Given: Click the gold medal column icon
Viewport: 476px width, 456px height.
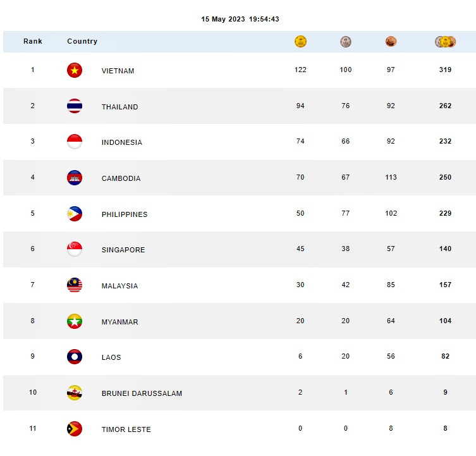Looking at the screenshot, I should tap(300, 42).
